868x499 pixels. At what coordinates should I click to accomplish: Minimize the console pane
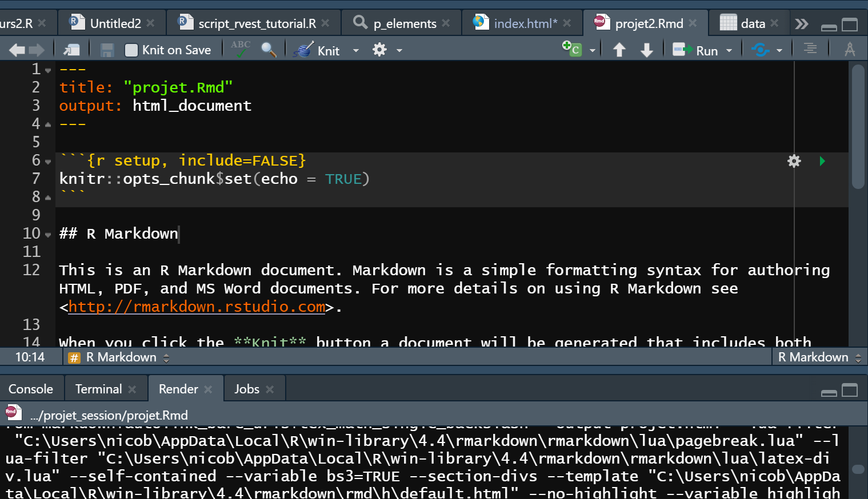pos(829,392)
